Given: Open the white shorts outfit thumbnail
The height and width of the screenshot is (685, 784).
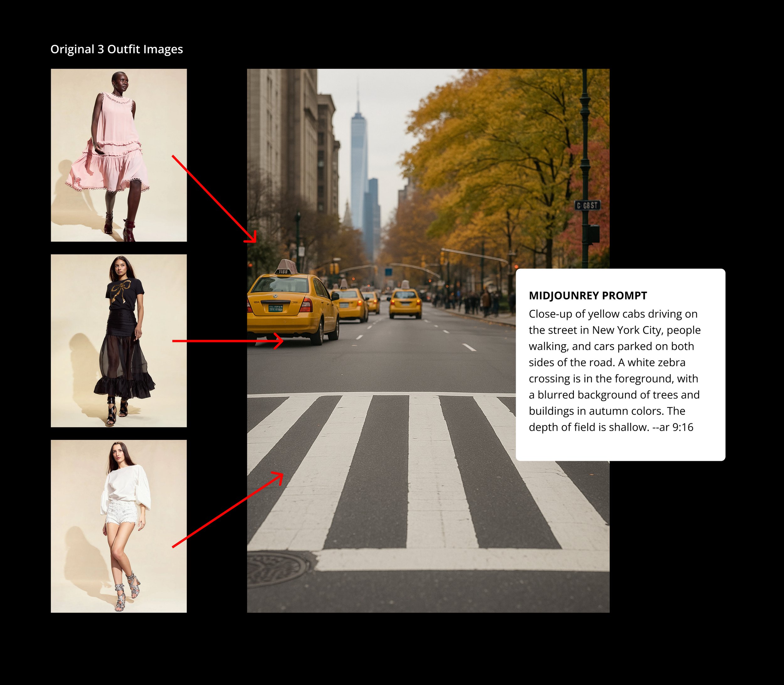Looking at the screenshot, I should [119, 526].
